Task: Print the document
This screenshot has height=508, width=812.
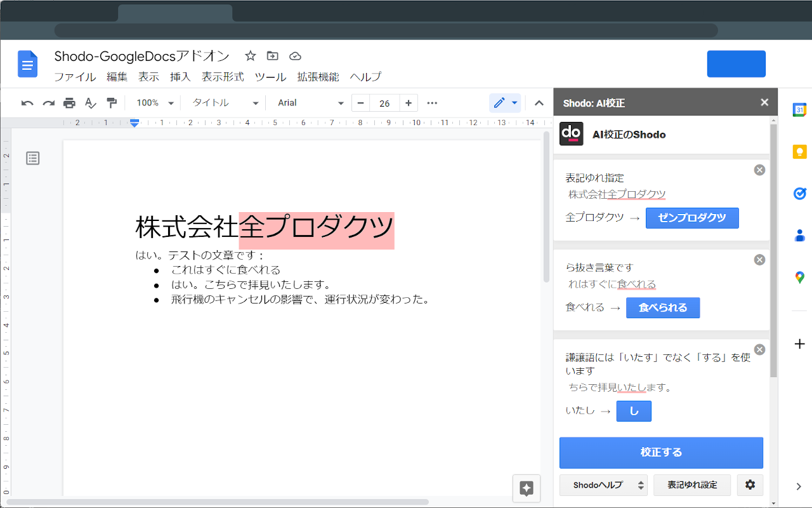Action: 70,103
